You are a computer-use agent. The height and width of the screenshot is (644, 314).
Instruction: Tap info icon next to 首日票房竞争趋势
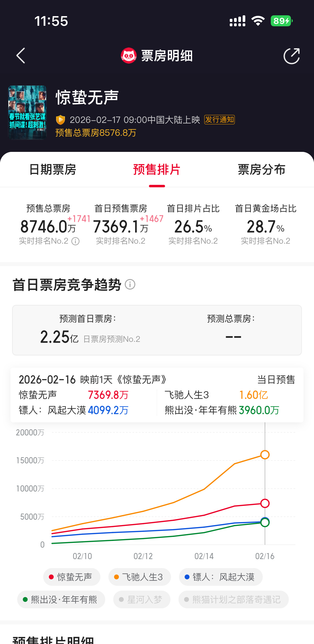[130, 284]
